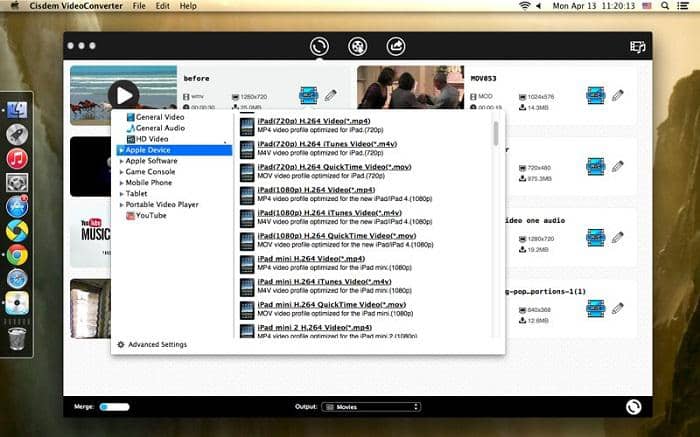Open the convert tab icon in toolbar
This screenshot has height=437, width=700.
(x=320, y=46)
